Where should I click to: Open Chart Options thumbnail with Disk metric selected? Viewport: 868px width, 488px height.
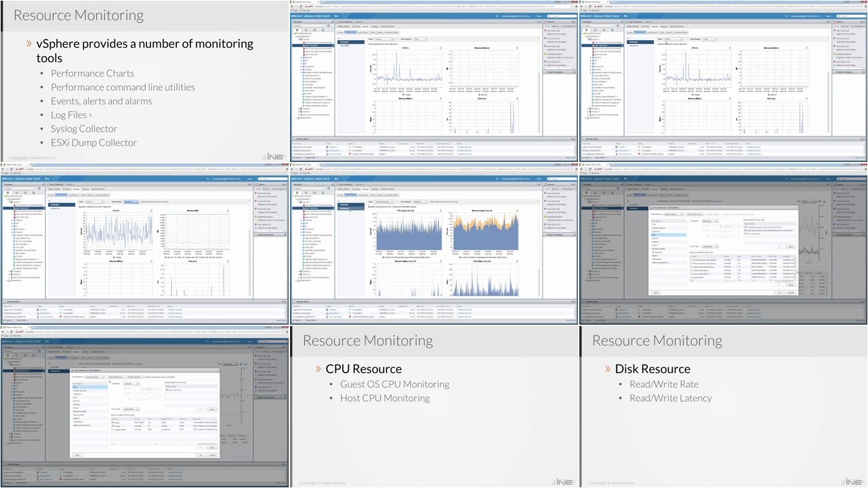[x=724, y=243]
